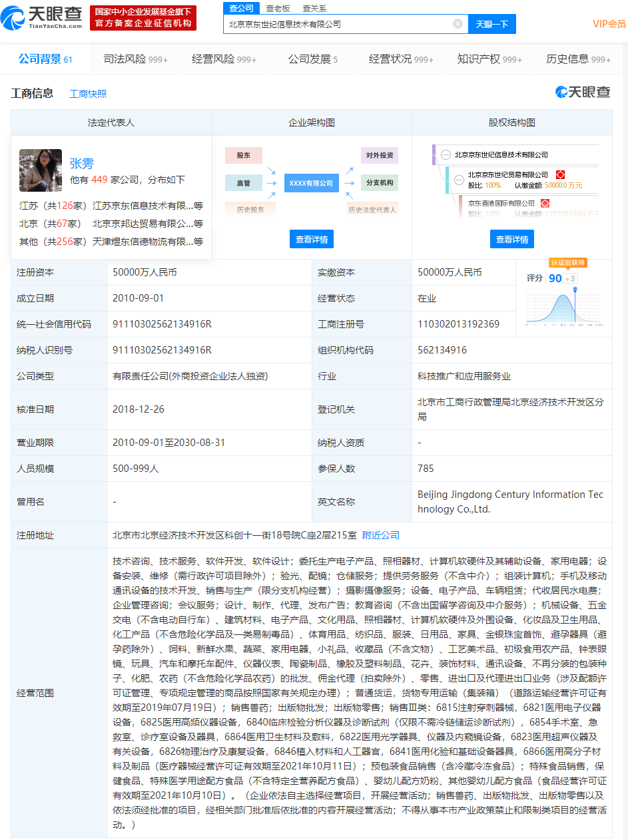The height and width of the screenshot is (840, 628).
Task: Click 查看详情 under 企业架构图
Action: point(312,240)
